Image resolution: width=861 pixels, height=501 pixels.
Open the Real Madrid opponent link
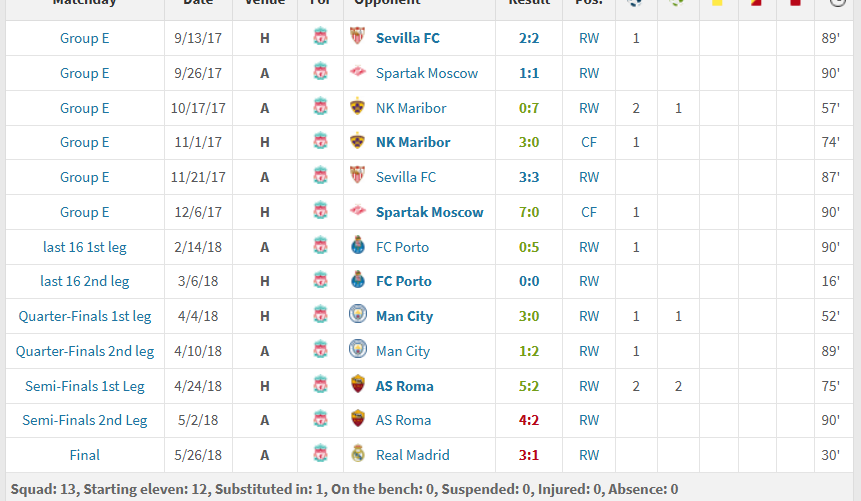(412, 455)
